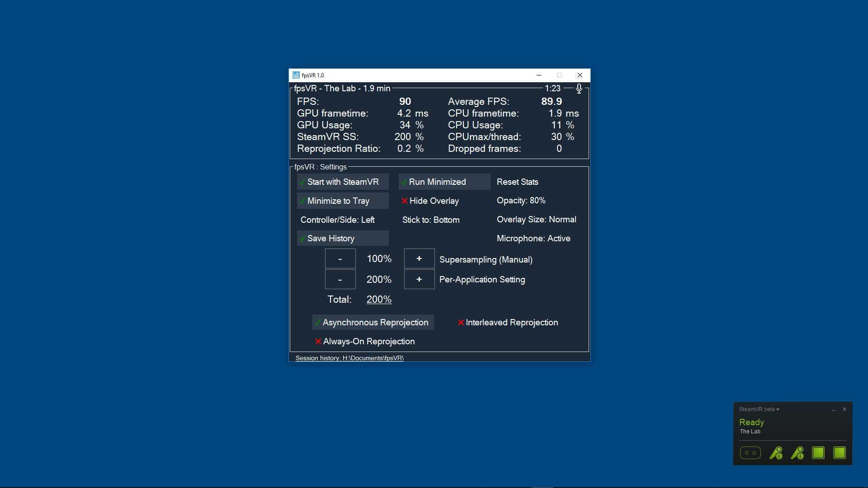Click the 'Supersampling (Manual)' label
The height and width of the screenshot is (488, 868).
[486, 259]
